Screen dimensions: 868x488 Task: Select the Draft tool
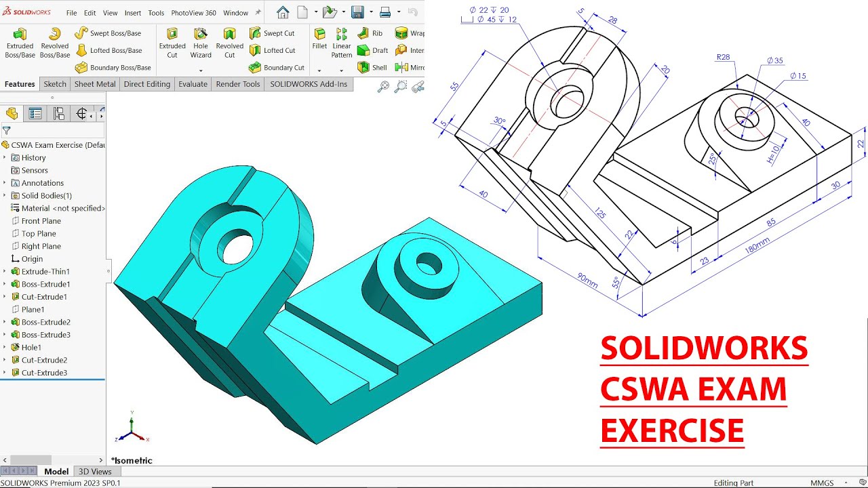pos(372,50)
